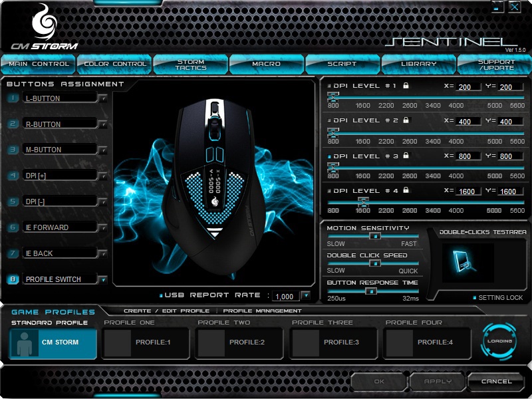Image resolution: width=532 pixels, height=399 pixels.
Task: Click the Cancel button
Action: pyautogui.click(x=496, y=382)
